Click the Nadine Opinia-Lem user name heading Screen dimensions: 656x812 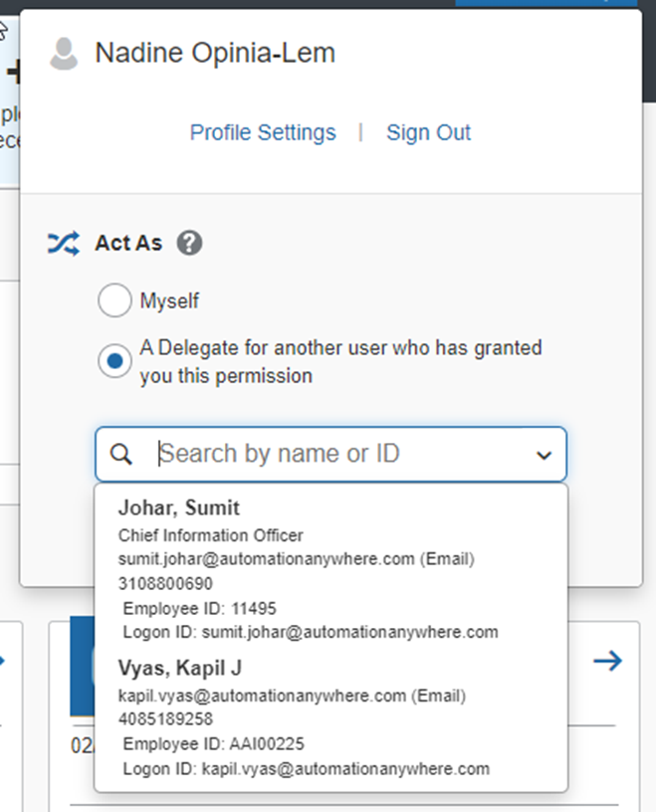tap(215, 53)
